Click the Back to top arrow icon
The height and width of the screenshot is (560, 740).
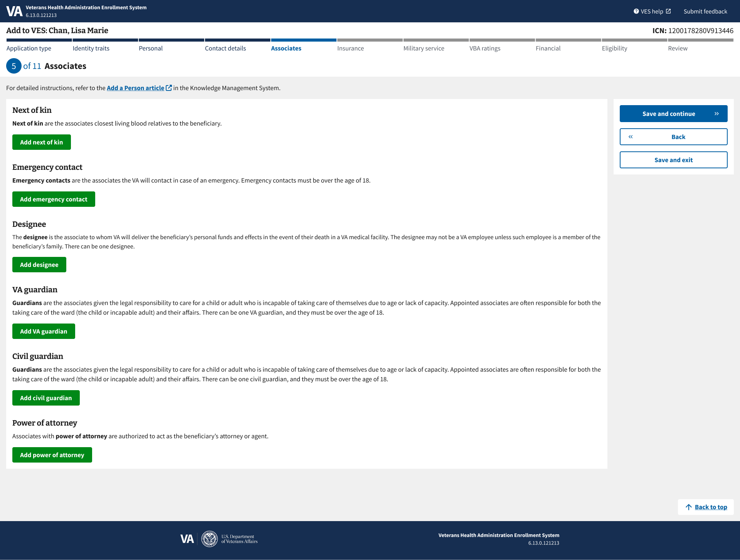tap(688, 507)
